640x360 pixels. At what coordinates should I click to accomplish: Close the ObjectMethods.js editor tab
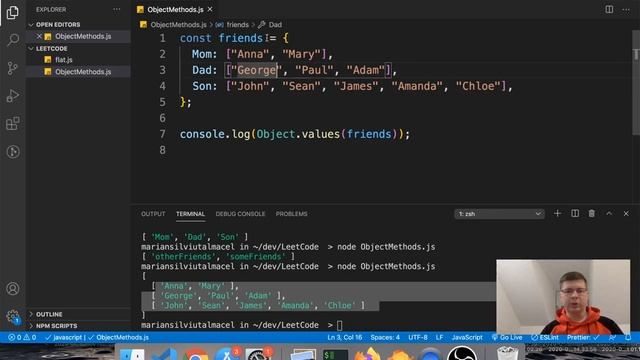(x=210, y=9)
